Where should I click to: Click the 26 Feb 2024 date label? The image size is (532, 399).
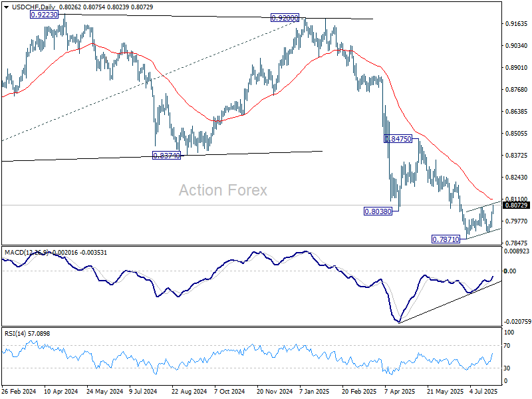19,392
